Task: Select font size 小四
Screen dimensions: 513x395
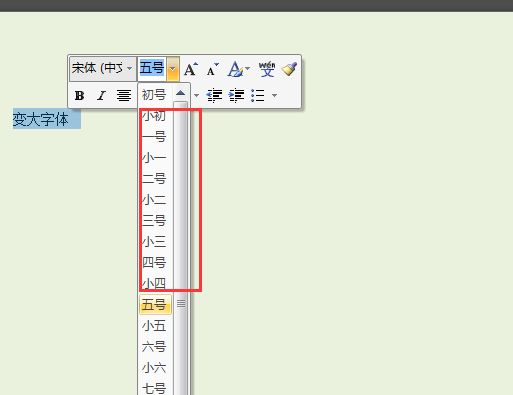Action: (x=154, y=284)
